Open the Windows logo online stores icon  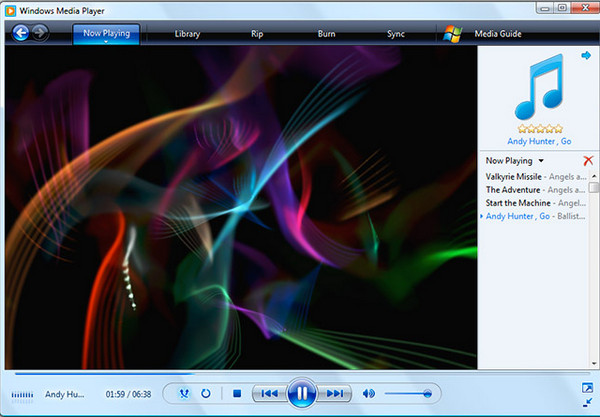pos(452,34)
